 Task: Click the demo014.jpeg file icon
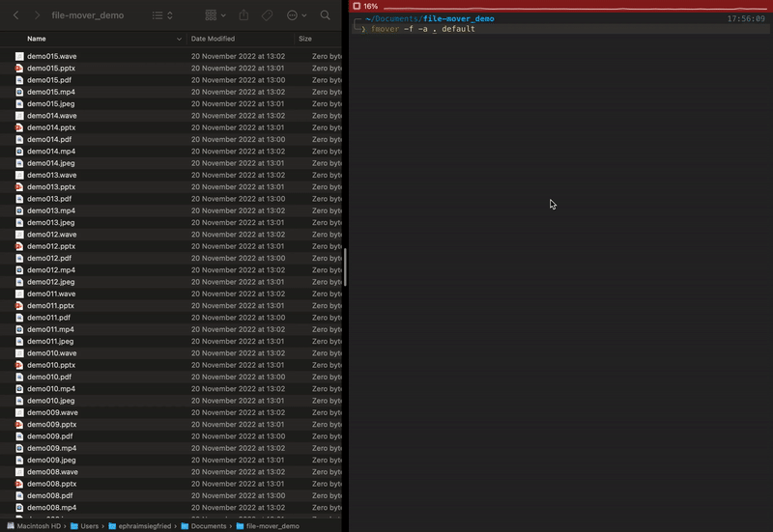[x=19, y=163]
